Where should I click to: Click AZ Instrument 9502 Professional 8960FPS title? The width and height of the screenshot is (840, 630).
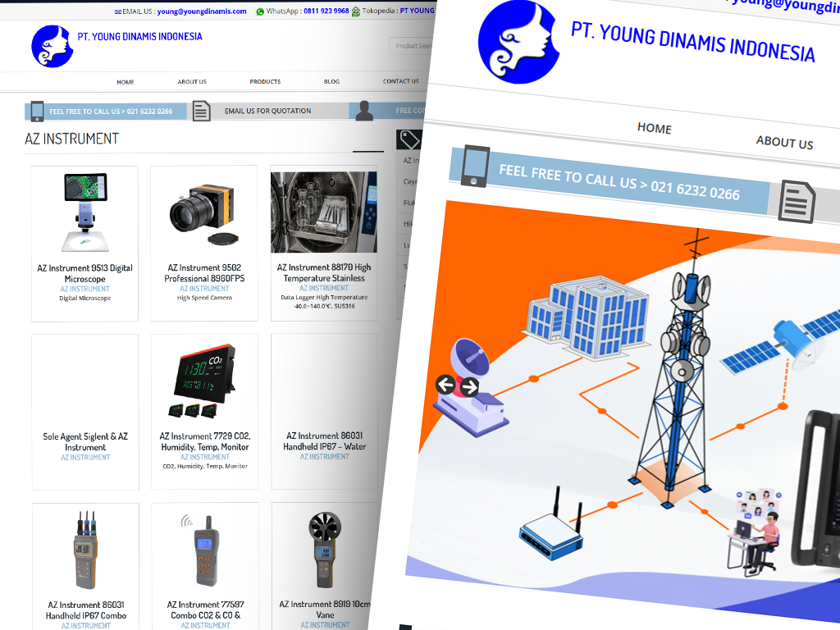pyautogui.click(x=204, y=272)
